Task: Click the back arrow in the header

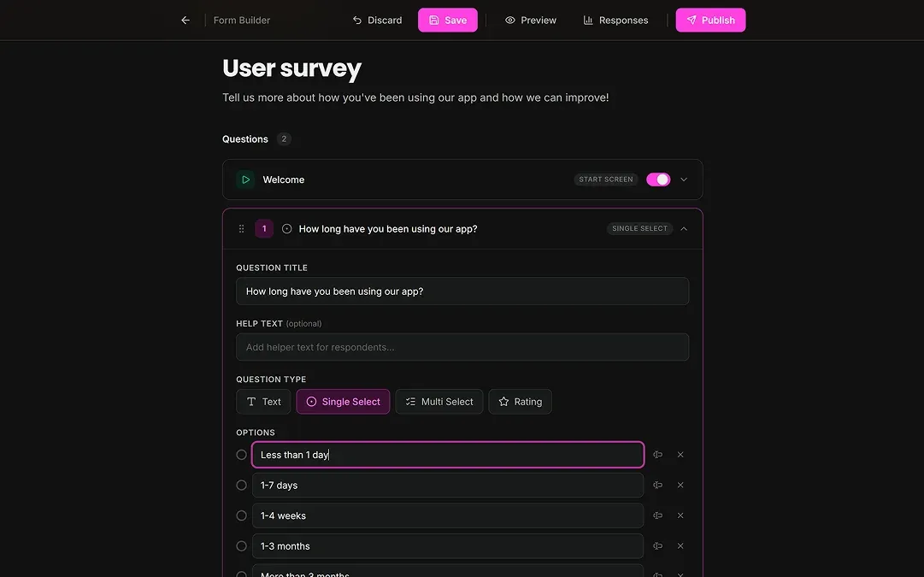Action: click(185, 19)
